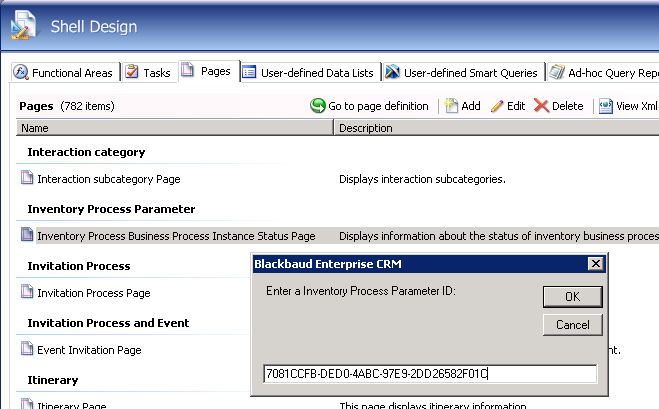Click the User-defined Data Lists icon

(x=249, y=72)
